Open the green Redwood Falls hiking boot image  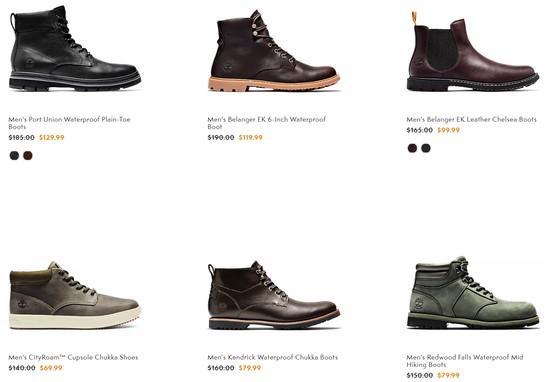point(473,293)
